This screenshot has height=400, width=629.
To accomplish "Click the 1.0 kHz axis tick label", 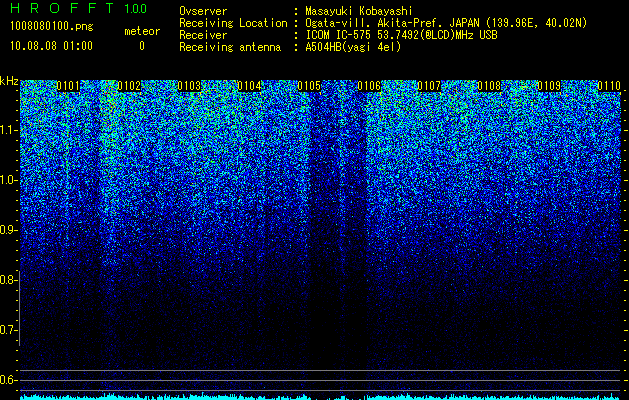I will 8,180.
